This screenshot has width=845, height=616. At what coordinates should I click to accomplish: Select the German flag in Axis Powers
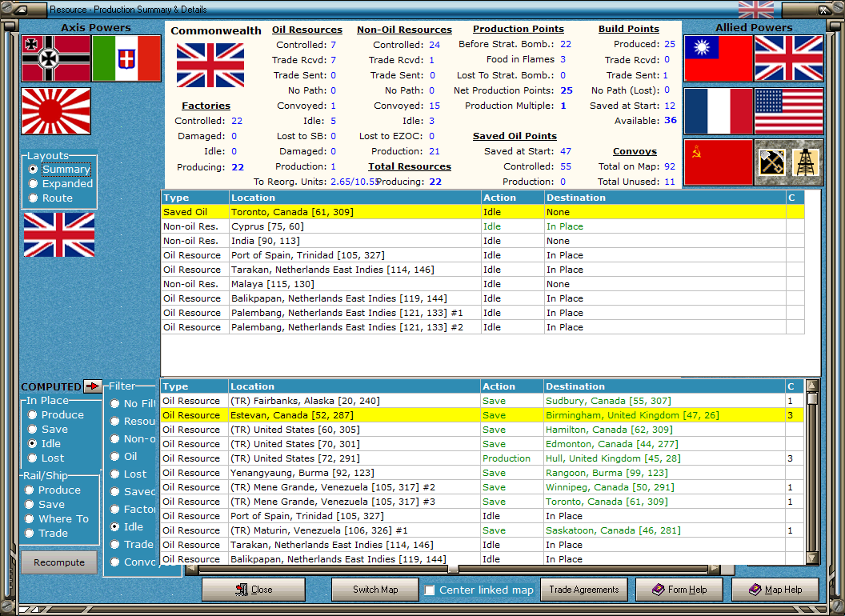click(x=56, y=58)
